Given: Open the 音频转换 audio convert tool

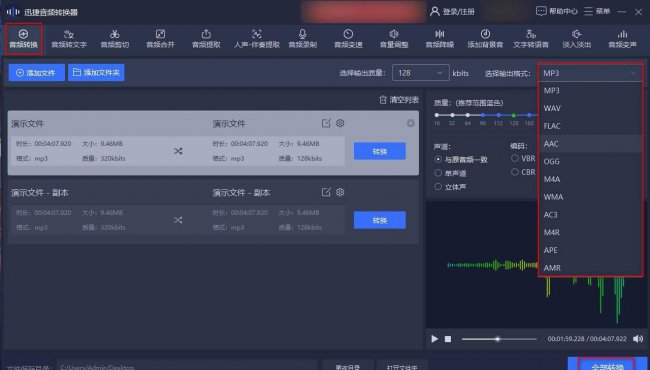Looking at the screenshot, I should pyautogui.click(x=24, y=39).
